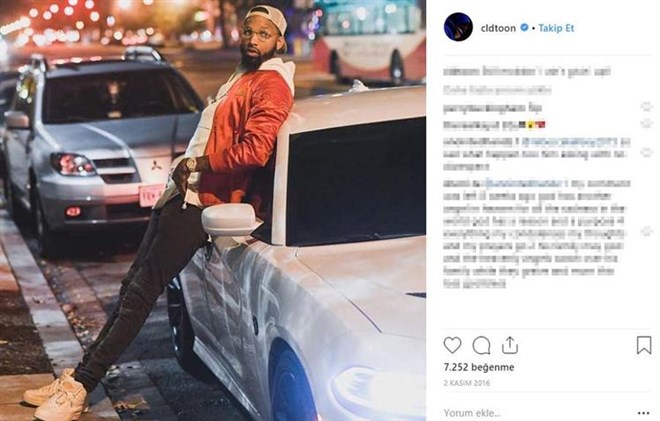Save the post with the bookmark icon
The height and width of the screenshot is (421, 660).
pos(644,345)
